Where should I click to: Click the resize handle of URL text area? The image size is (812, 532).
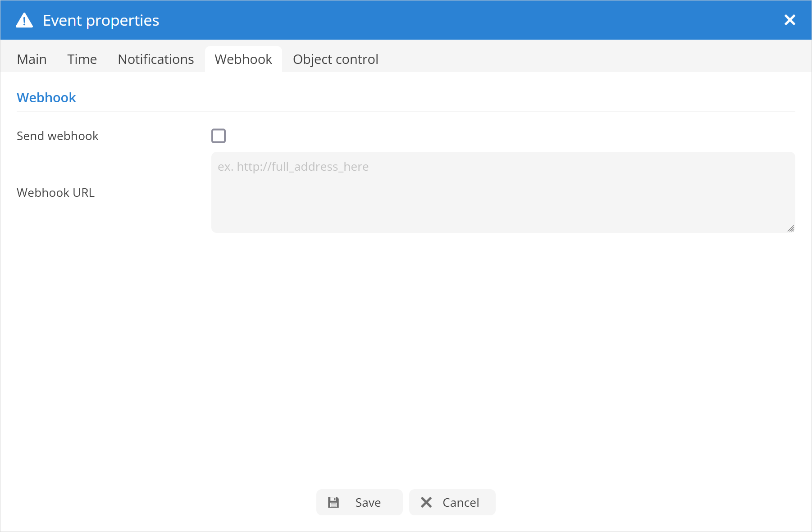tap(791, 229)
